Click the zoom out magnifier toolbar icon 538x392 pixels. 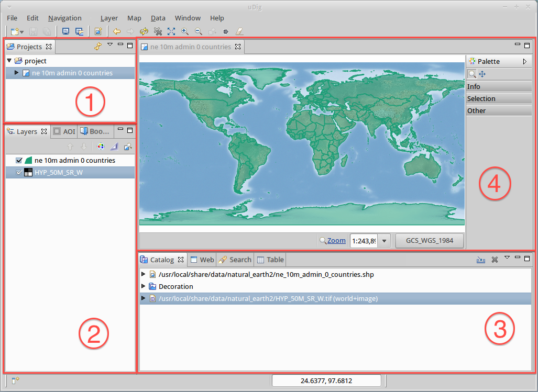click(x=199, y=31)
